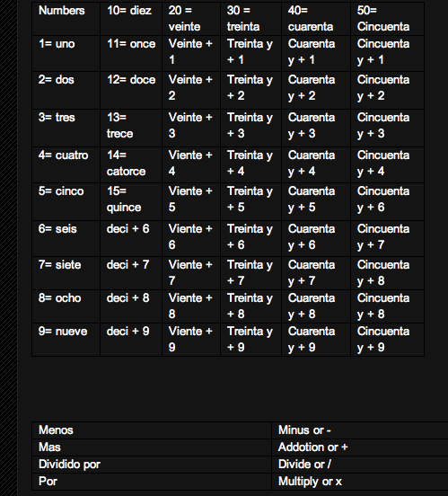Select the '7= siete' cell
Image resolution: width=448 pixels, height=496 pixels.
point(66,273)
